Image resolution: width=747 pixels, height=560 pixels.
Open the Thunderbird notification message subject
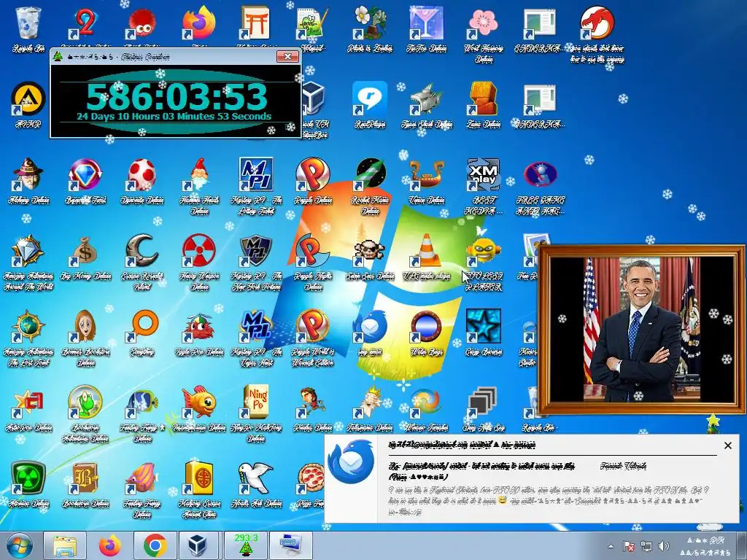481,471
